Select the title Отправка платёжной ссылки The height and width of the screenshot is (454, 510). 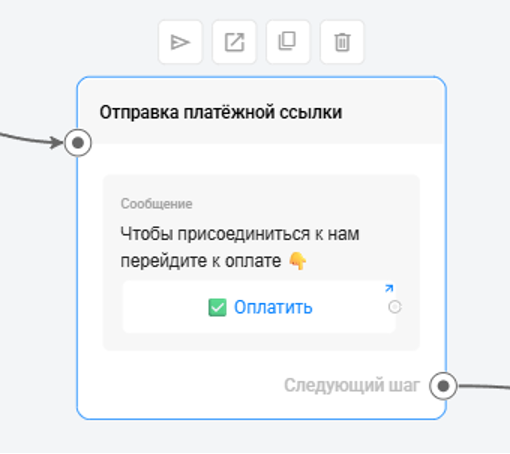221,112
